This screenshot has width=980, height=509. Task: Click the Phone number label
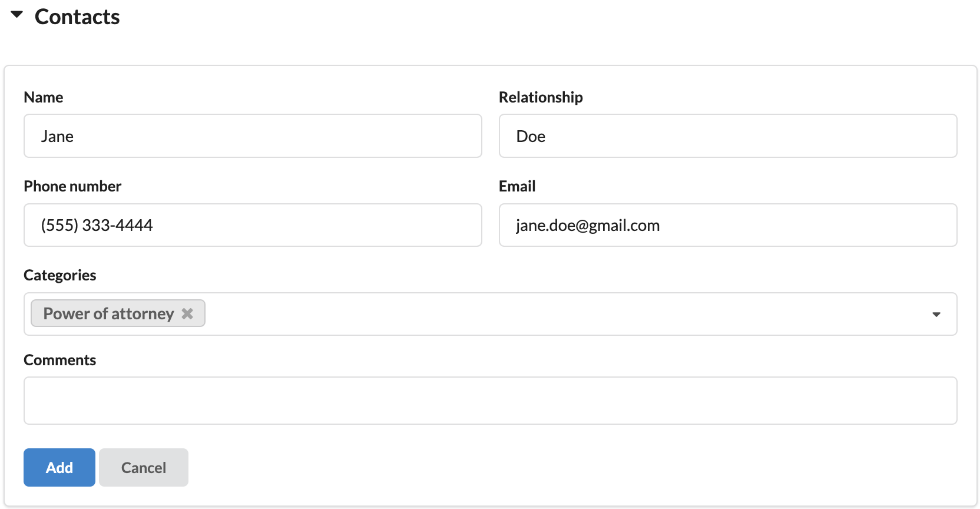72,186
